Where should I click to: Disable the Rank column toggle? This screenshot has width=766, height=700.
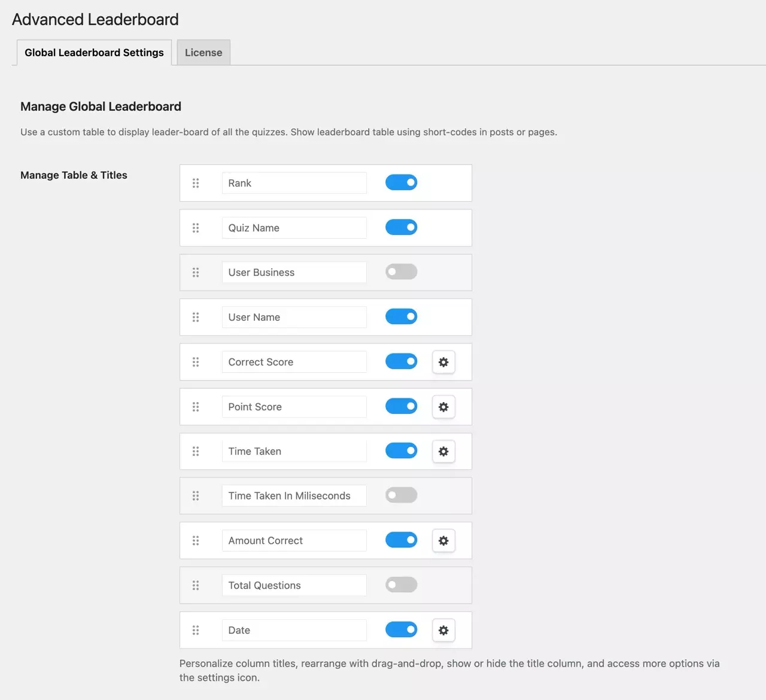point(401,182)
